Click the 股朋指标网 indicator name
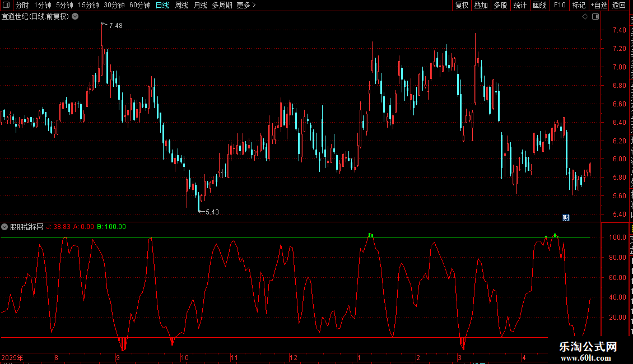The width and height of the screenshot is (633, 364). 27,227
